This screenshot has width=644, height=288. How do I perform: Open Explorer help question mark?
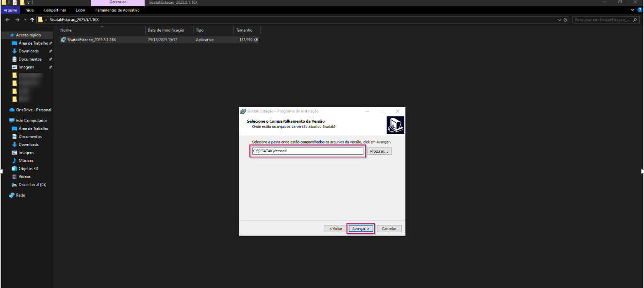640,10
